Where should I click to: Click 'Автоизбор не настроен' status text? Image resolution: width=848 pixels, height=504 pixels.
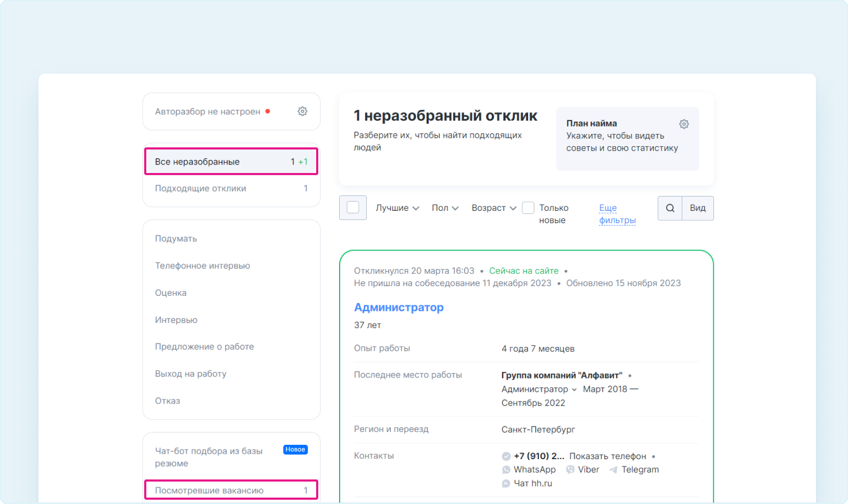click(208, 112)
